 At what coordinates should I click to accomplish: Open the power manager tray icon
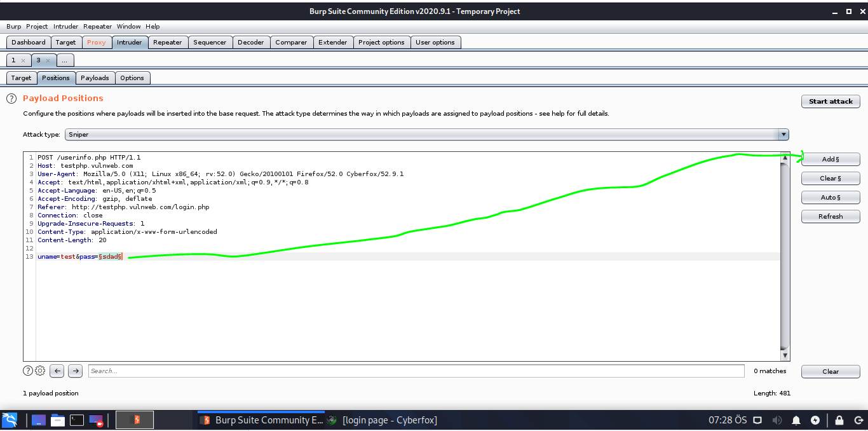click(x=815, y=420)
